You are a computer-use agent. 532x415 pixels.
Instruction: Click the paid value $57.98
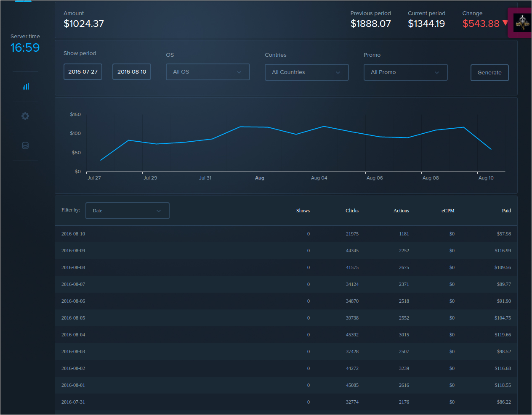pos(504,234)
